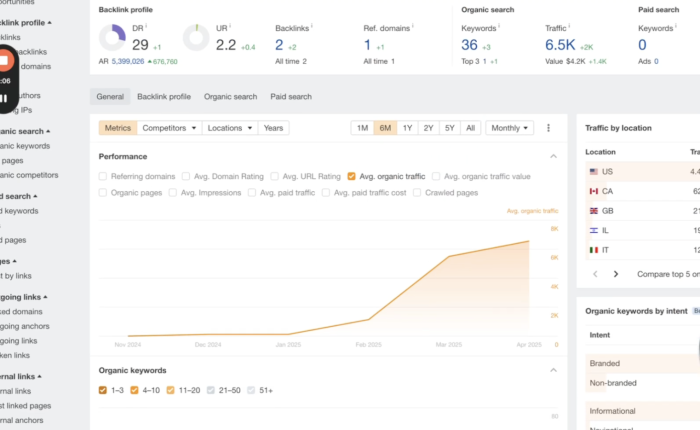Screen dimensions: 700x430
Task: Go to next page in Traffic by location
Action: coord(616,273)
